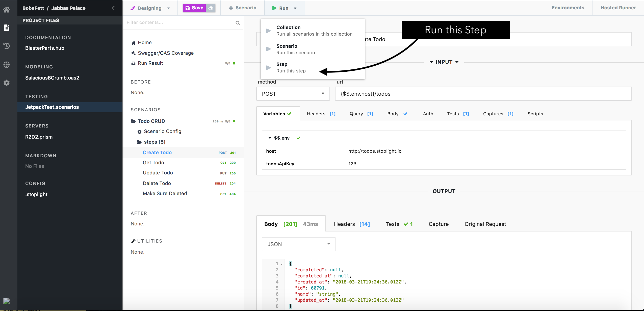Open the Environments link in top bar
This screenshot has width=644, height=311.
point(568,8)
